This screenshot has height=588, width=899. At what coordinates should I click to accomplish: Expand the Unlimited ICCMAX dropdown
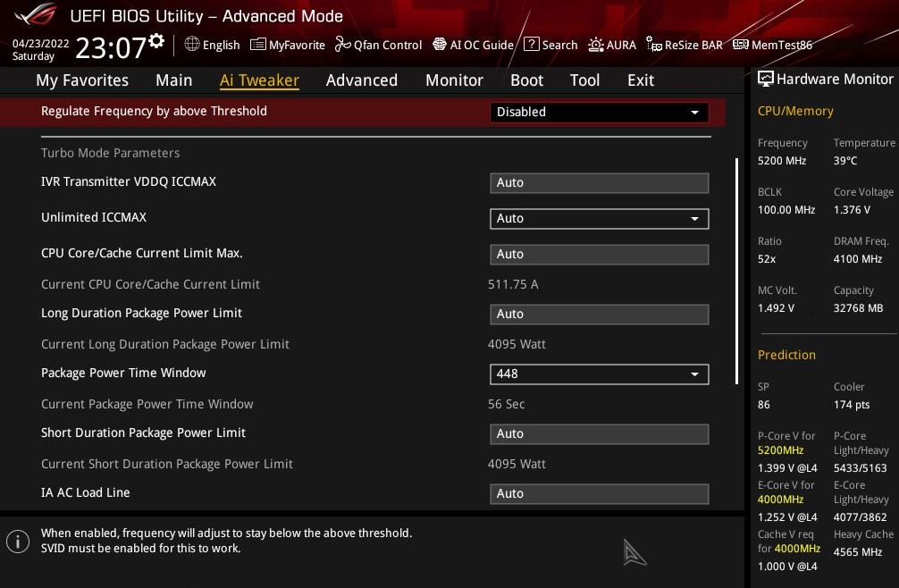click(x=599, y=218)
